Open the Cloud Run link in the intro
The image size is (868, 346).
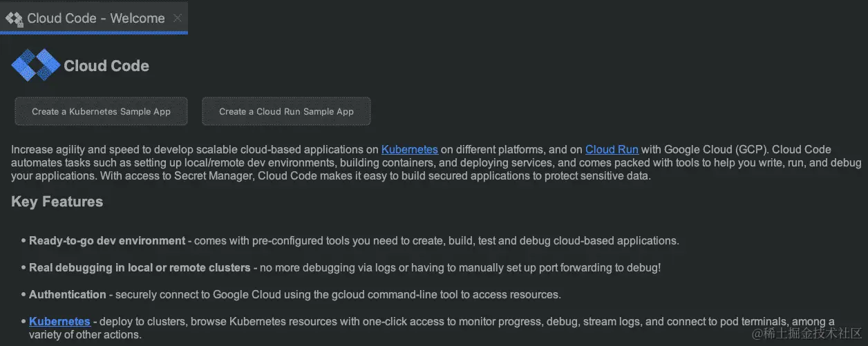(612, 149)
